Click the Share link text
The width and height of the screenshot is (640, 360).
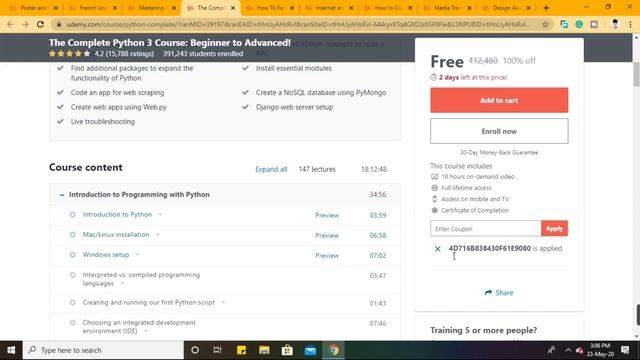(504, 293)
